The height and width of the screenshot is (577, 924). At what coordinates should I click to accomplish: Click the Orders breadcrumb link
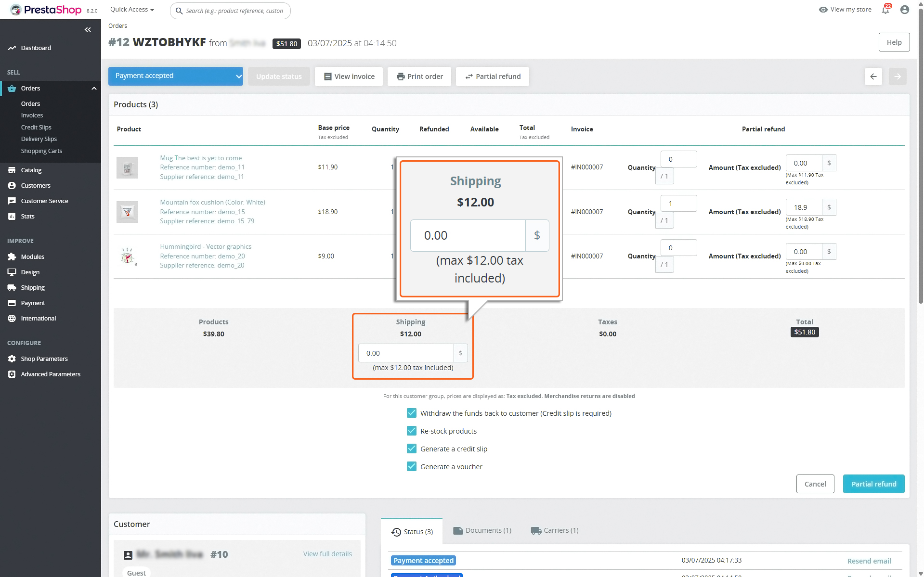pos(117,26)
